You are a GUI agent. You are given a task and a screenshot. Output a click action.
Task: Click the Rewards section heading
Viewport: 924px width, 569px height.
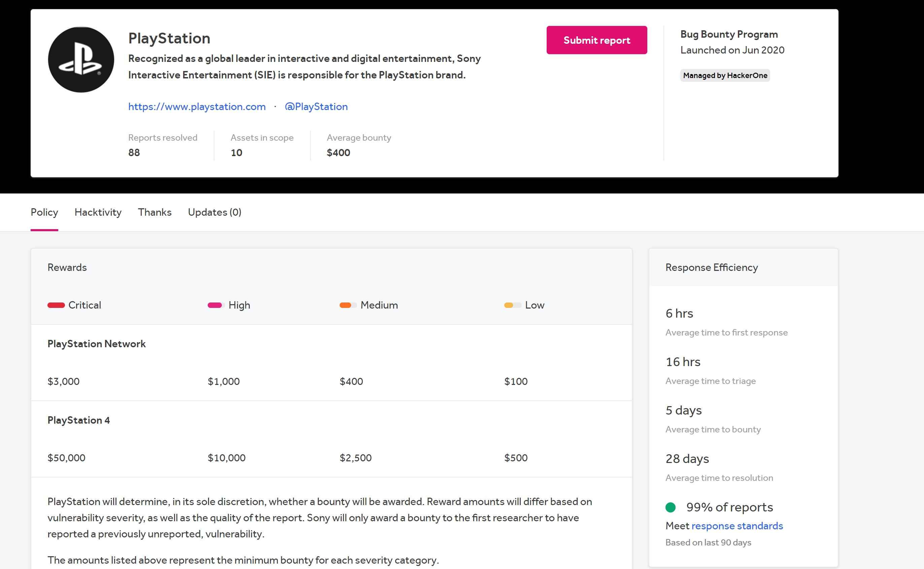tap(67, 268)
